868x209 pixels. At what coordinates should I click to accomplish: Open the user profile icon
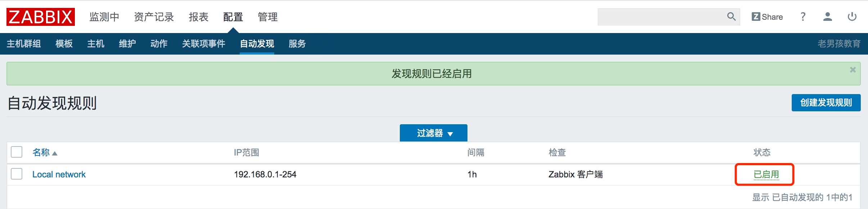coord(828,17)
